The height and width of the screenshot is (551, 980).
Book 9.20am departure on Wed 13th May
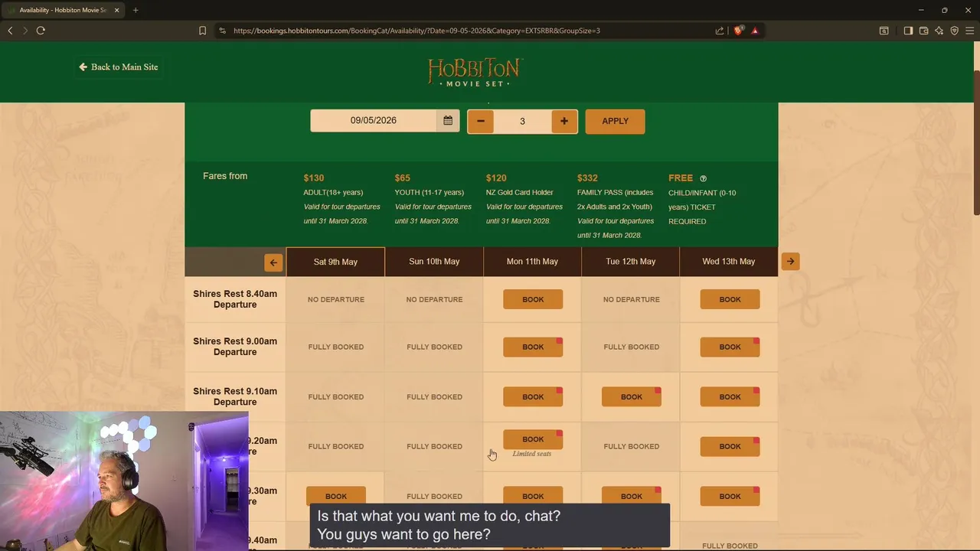tap(730, 446)
